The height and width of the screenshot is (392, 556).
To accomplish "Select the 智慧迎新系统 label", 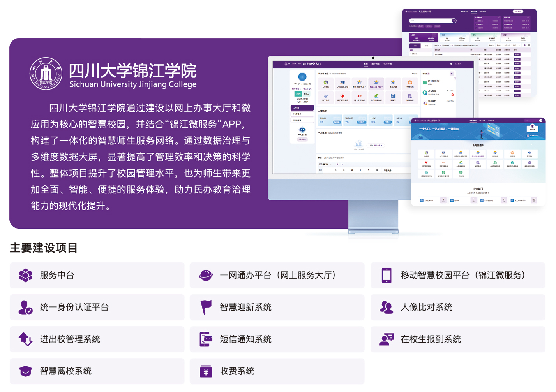I will [x=246, y=307].
